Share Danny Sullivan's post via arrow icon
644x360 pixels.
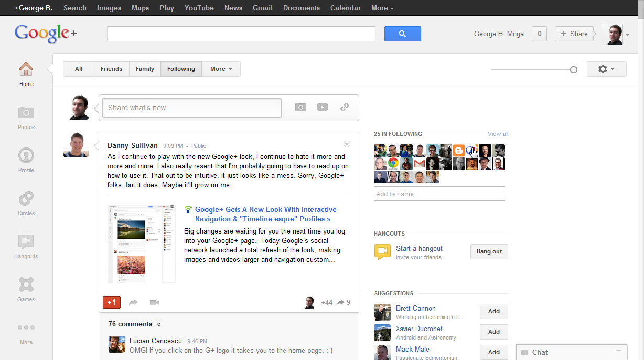click(133, 302)
